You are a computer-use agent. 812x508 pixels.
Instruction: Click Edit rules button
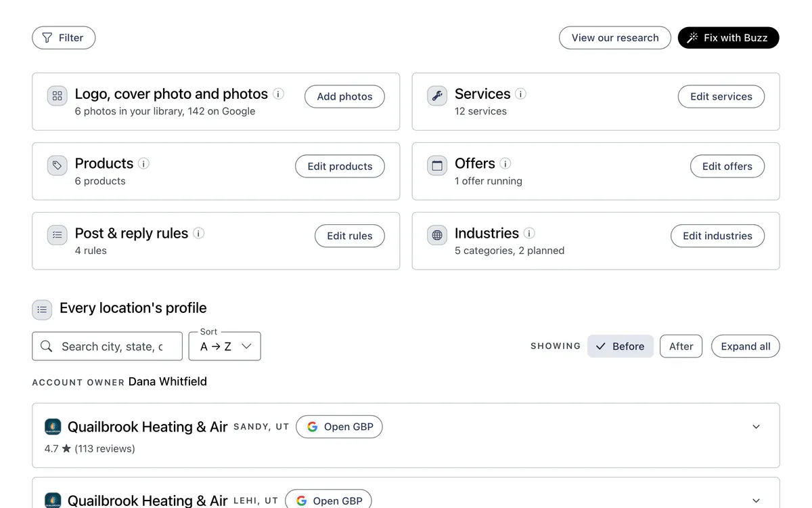pos(350,236)
